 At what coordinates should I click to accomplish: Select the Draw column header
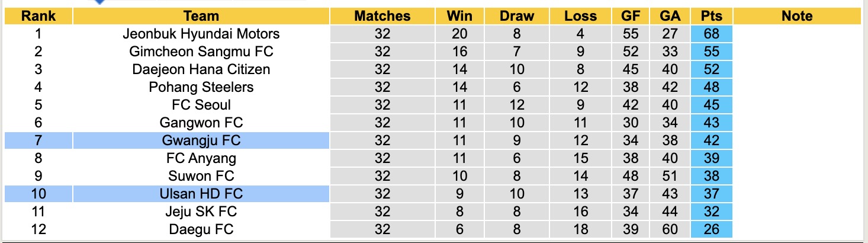coord(517,16)
